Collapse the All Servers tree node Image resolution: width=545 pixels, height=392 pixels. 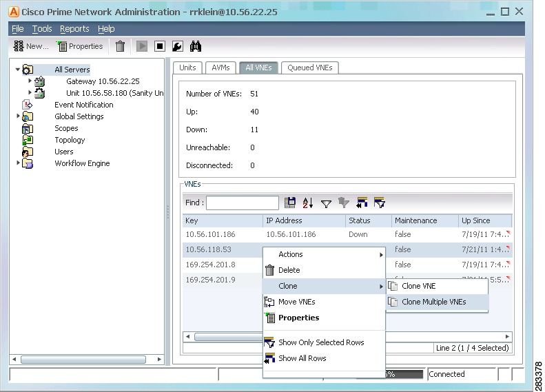tap(17, 70)
